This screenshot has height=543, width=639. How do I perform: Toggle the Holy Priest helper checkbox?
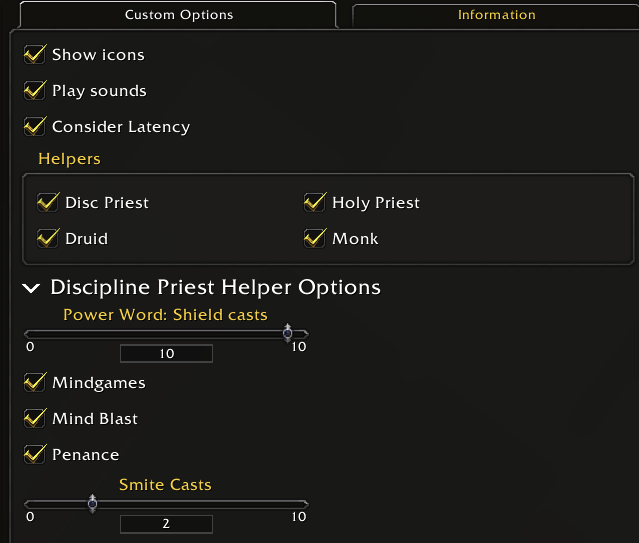(315, 203)
